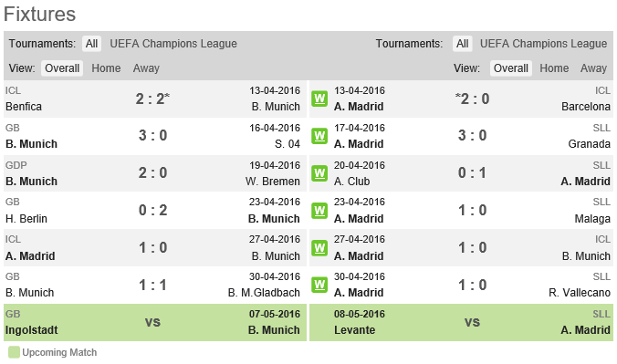Viewport: 617px width, 364px height.
Task: Click the W badge for the Malaga match
Action: [319, 211]
